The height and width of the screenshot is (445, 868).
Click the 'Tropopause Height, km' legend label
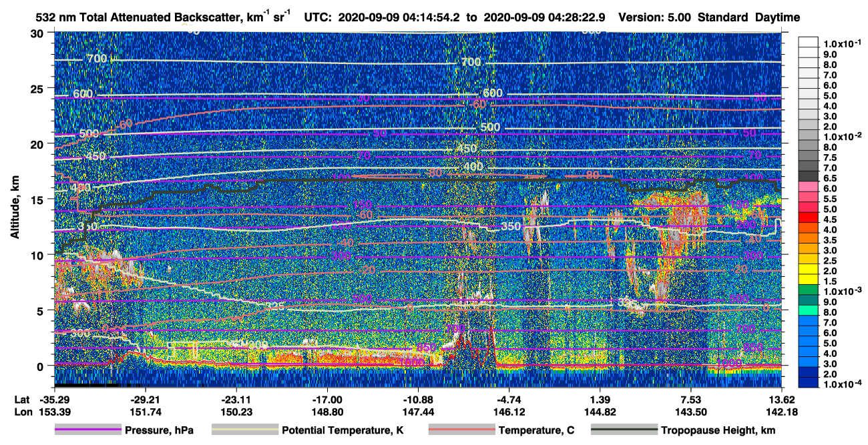tap(718, 430)
